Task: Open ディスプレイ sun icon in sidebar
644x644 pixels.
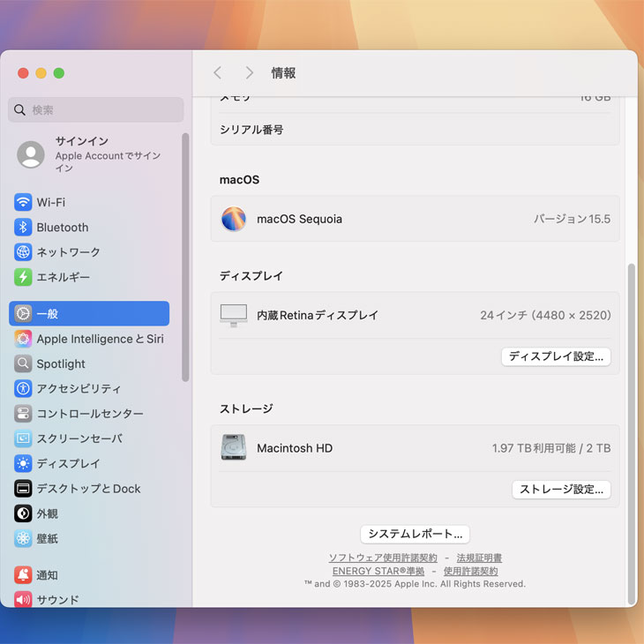Action: tap(23, 463)
